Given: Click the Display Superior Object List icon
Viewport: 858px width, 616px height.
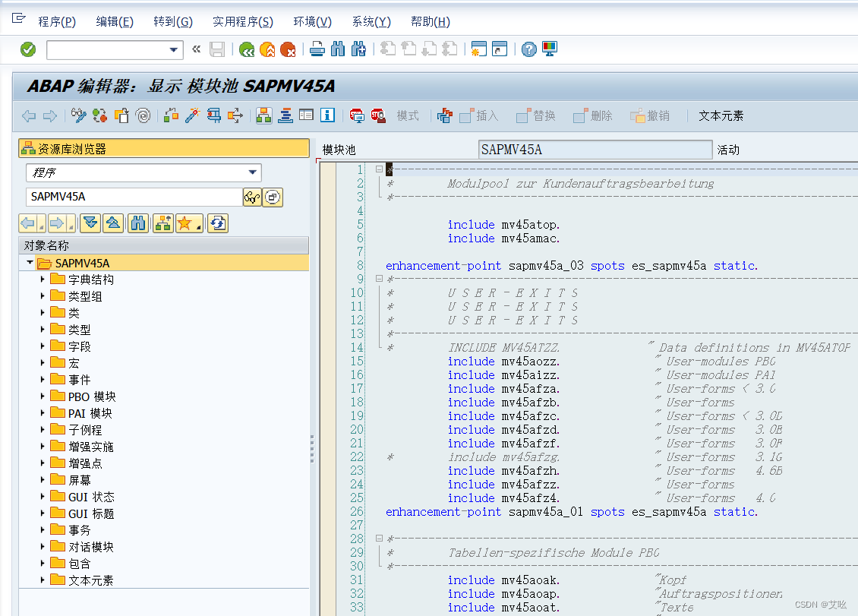Looking at the screenshot, I should click(163, 223).
